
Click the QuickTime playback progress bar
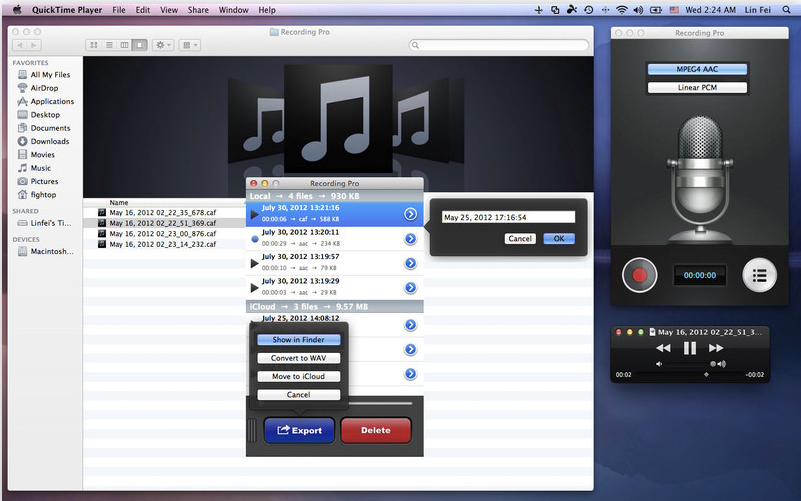(x=689, y=375)
